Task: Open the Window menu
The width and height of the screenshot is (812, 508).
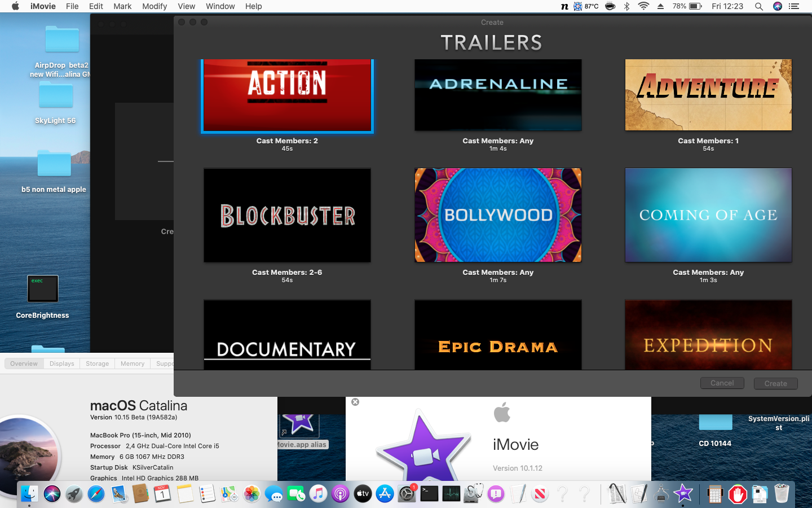Action: (x=220, y=6)
